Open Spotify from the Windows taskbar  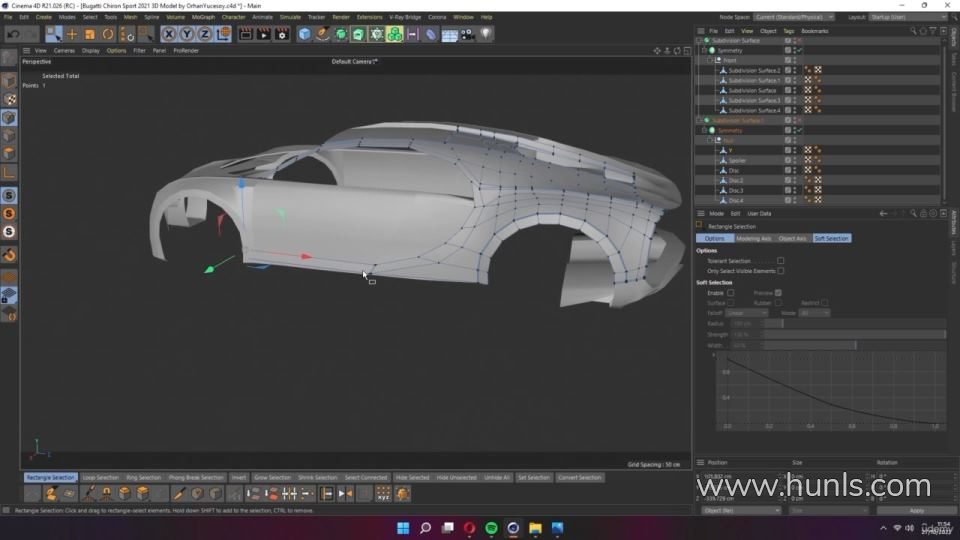[491, 528]
